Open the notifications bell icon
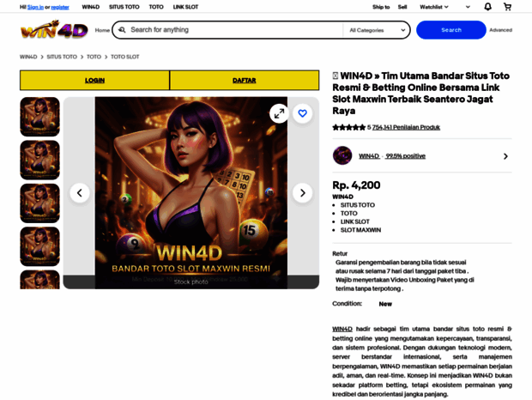The height and width of the screenshot is (400, 532). tap(487, 7)
